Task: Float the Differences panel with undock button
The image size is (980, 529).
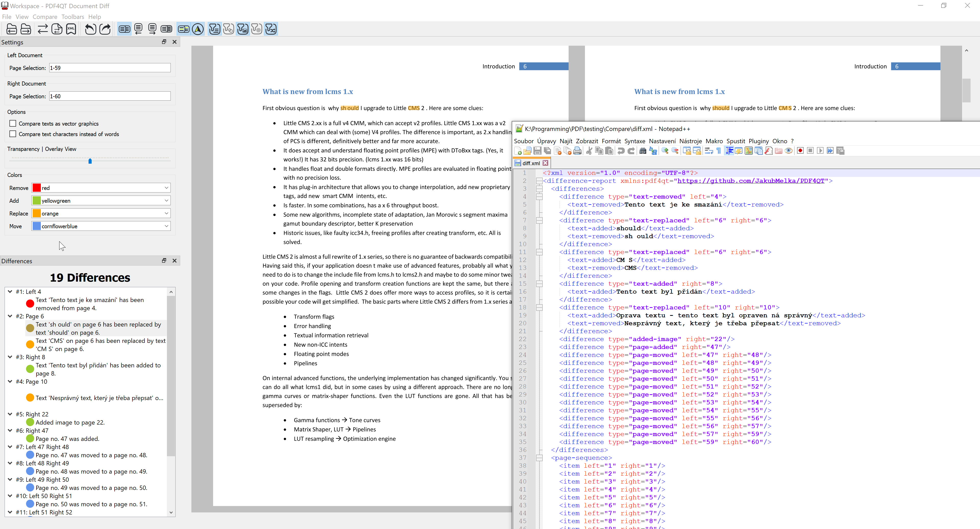Action: (164, 261)
